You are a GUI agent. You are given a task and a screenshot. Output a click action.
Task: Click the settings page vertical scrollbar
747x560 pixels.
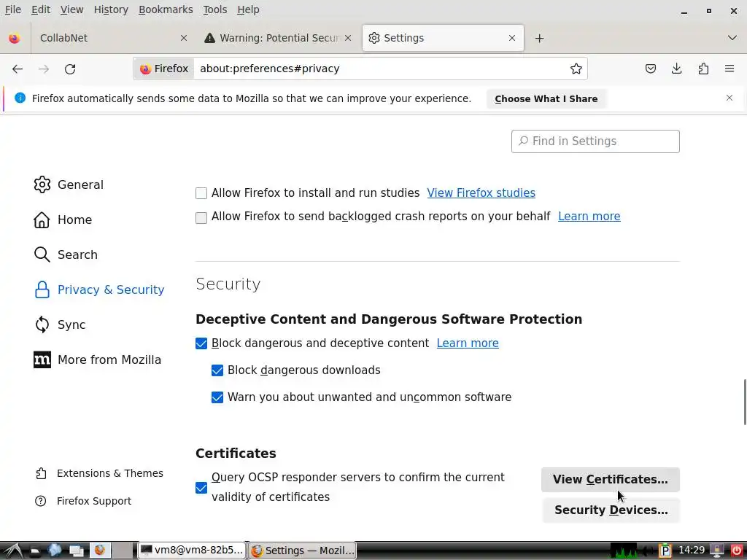coord(744,401)
